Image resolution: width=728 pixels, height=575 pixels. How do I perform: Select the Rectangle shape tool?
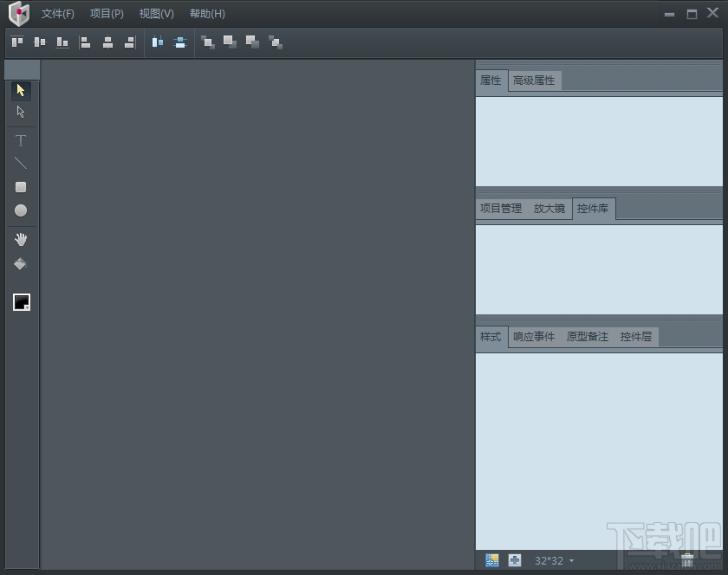click(x=21, y=186)
